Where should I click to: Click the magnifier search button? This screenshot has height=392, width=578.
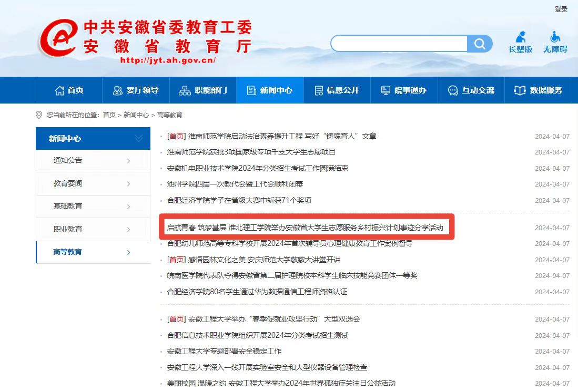[480, 44]
